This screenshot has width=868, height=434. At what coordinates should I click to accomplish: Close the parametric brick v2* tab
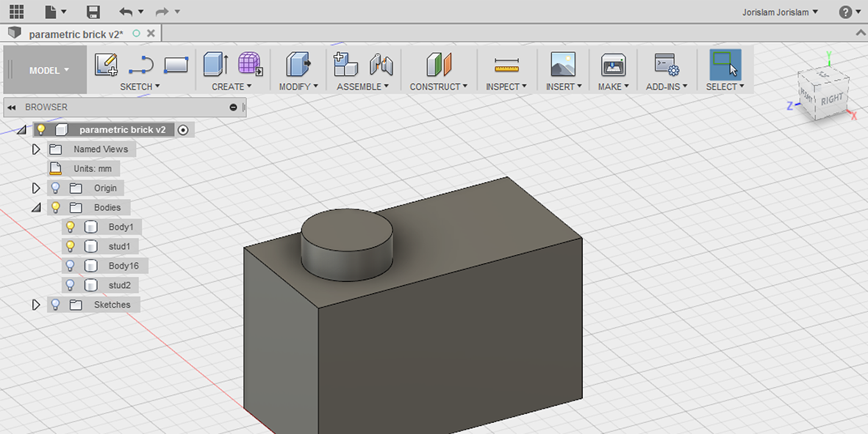[x=151, y=34]
